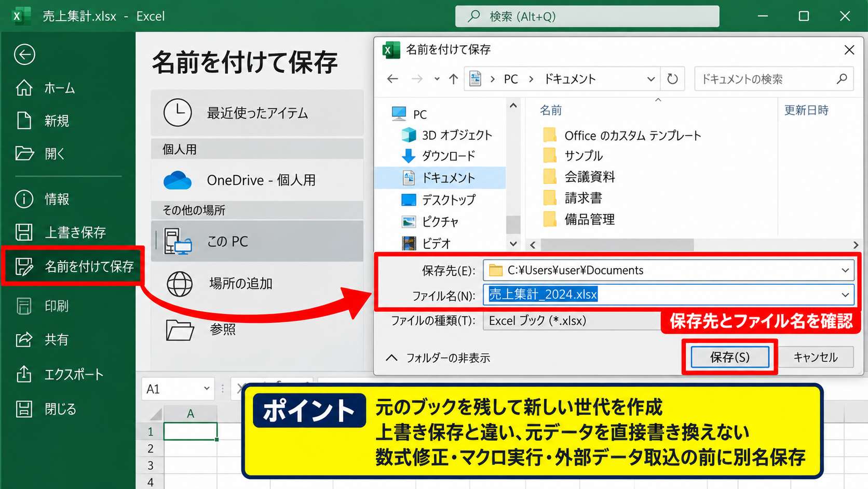Click dialog back navigation arrow
The width and height of the screenshot is (868, 489).
(x=392, y=78)
